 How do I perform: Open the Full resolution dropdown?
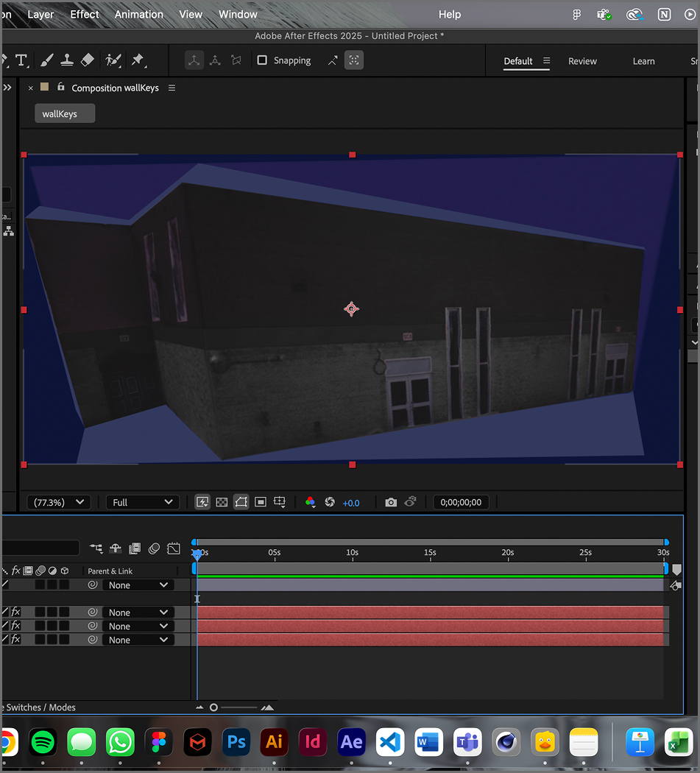coord(142,501)
